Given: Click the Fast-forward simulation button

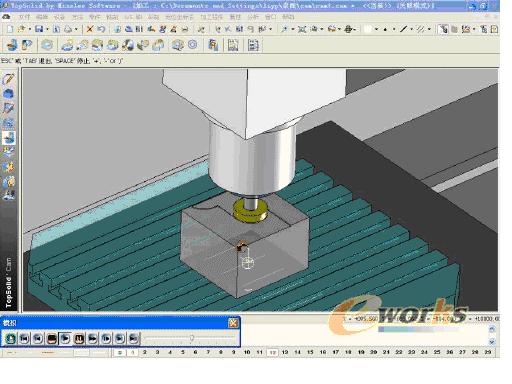Looking at the screenshot, I should 92,339.
